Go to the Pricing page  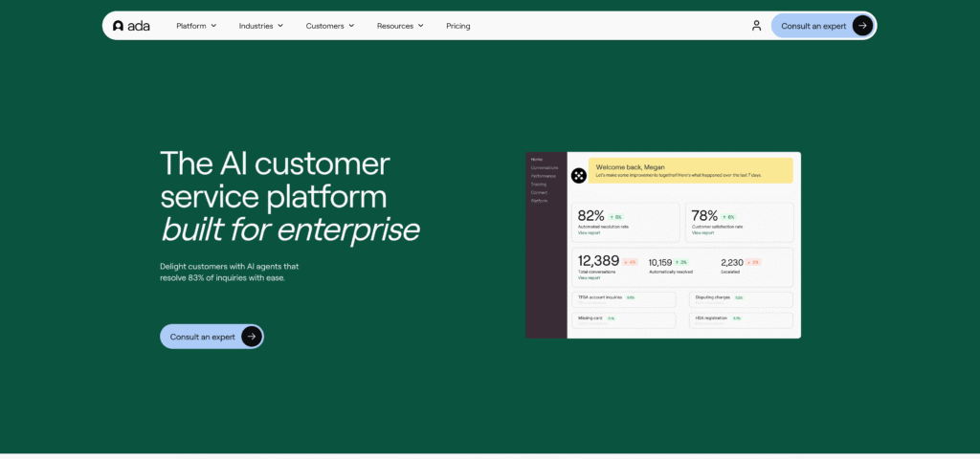pos(457,26)
